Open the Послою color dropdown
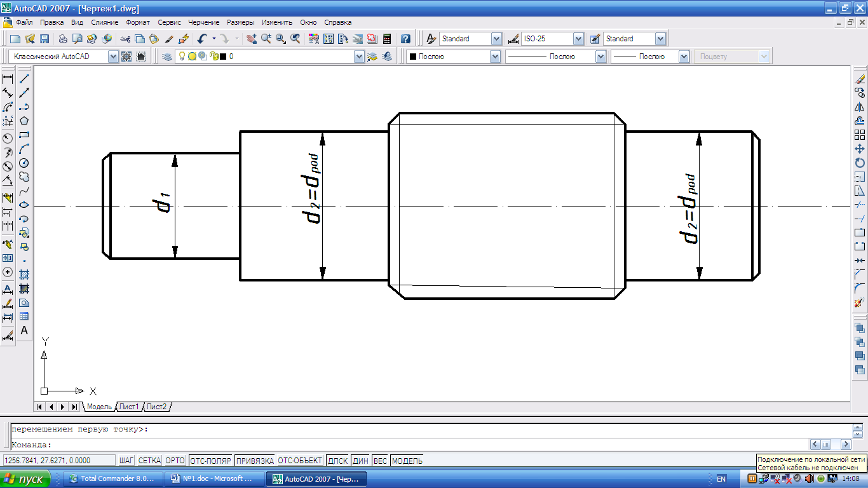Screen dimensions: 868x488 [495, 57]
